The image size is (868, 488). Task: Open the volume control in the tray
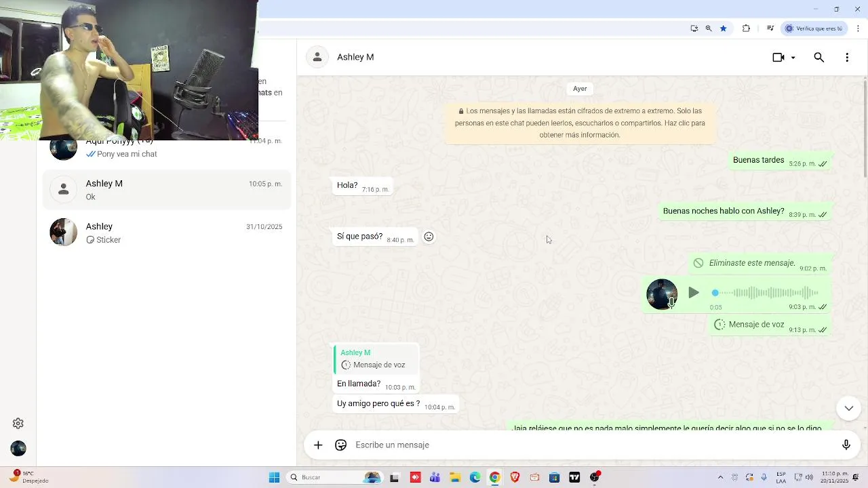click(809, 478)
